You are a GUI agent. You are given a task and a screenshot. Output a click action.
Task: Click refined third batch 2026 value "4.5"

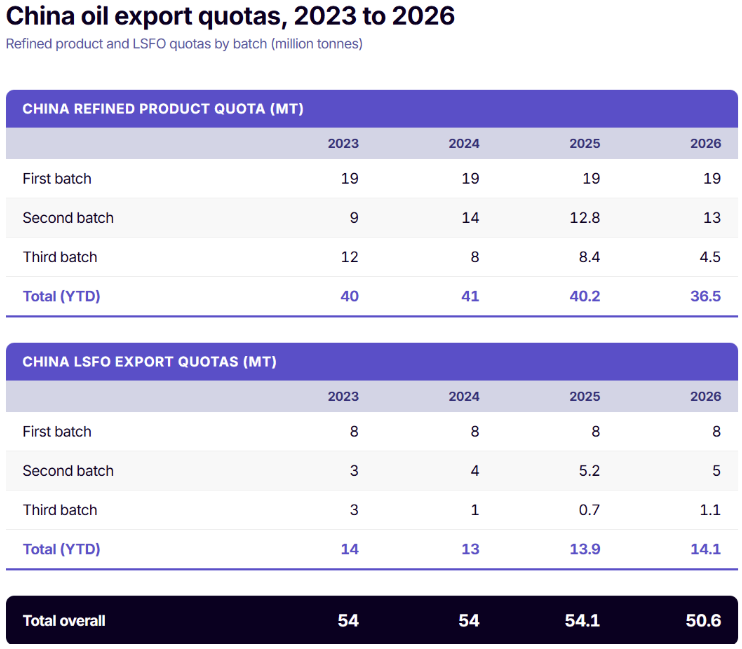pyautogui.click(x=710, y=257)
